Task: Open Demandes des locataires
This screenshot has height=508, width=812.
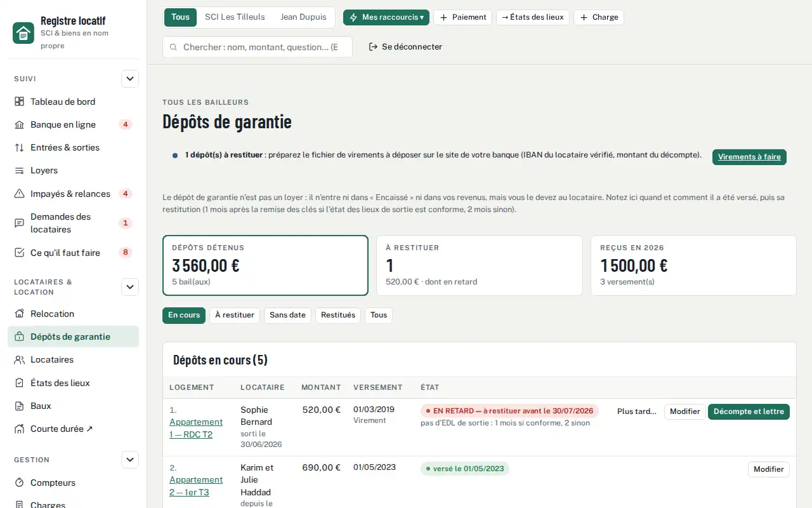Action: point(73,223)
